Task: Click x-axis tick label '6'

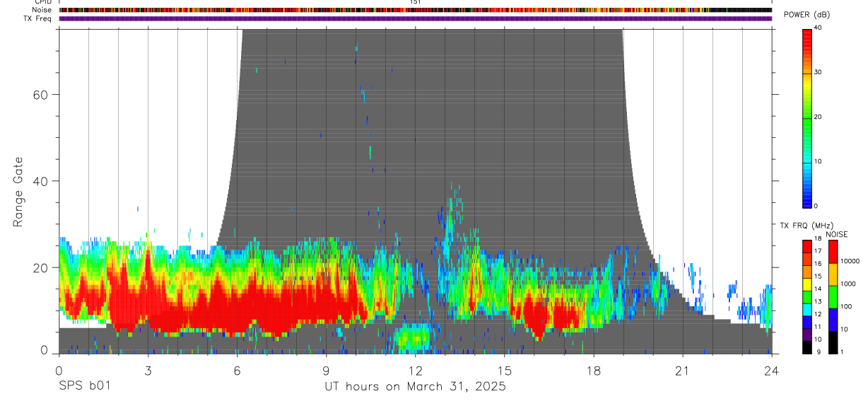Action: 237,371
